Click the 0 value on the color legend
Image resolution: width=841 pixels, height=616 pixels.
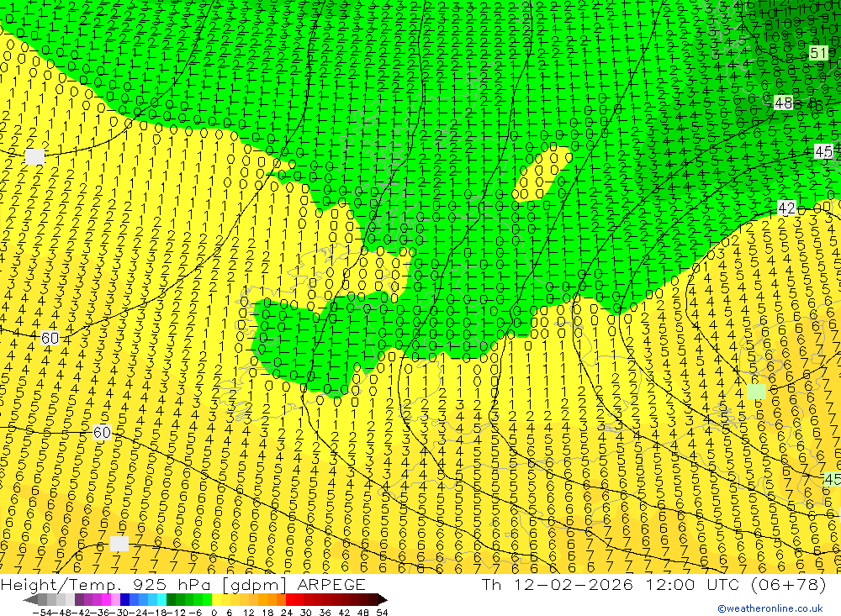click(x=214, y=613)
